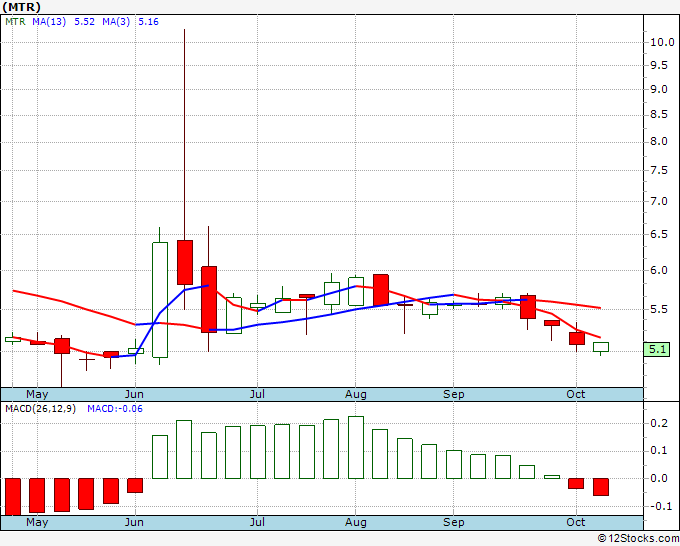Screen dimensions: 680x546
Task: Click the MTR ticker title
Action: (21, 7)
